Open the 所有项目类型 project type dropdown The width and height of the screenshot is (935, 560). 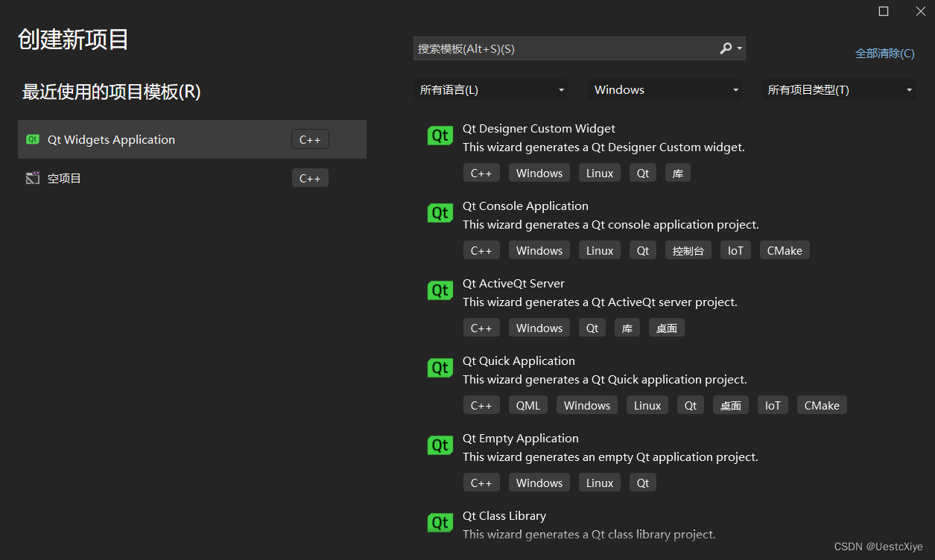839,90
